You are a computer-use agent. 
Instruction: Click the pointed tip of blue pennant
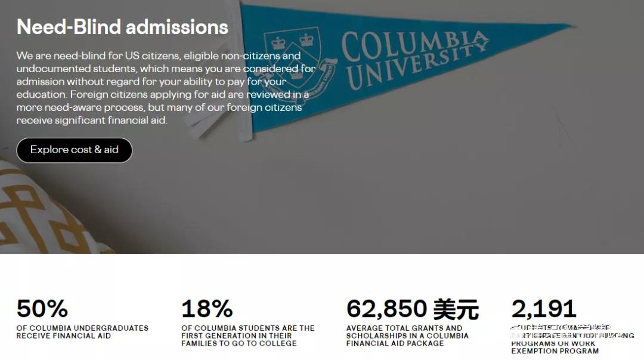(x=569, y=26)
